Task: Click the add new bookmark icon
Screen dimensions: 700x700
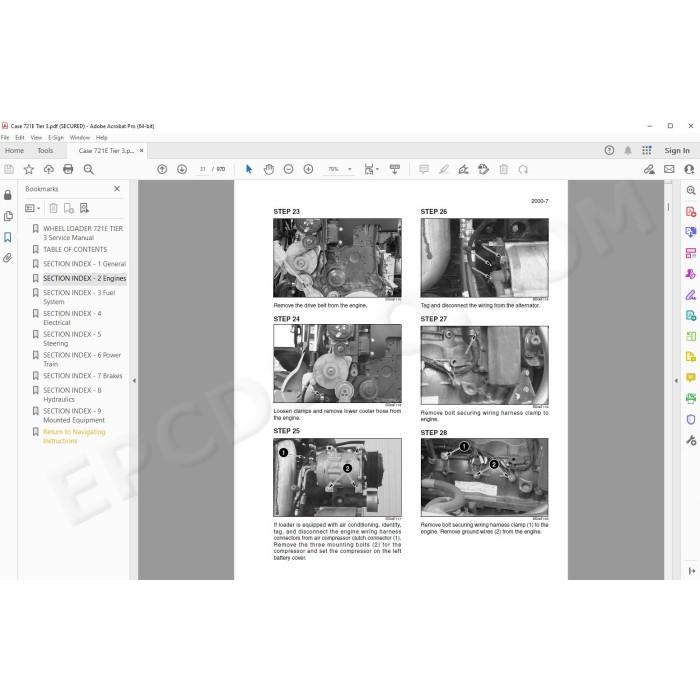Action: point(69,208)
